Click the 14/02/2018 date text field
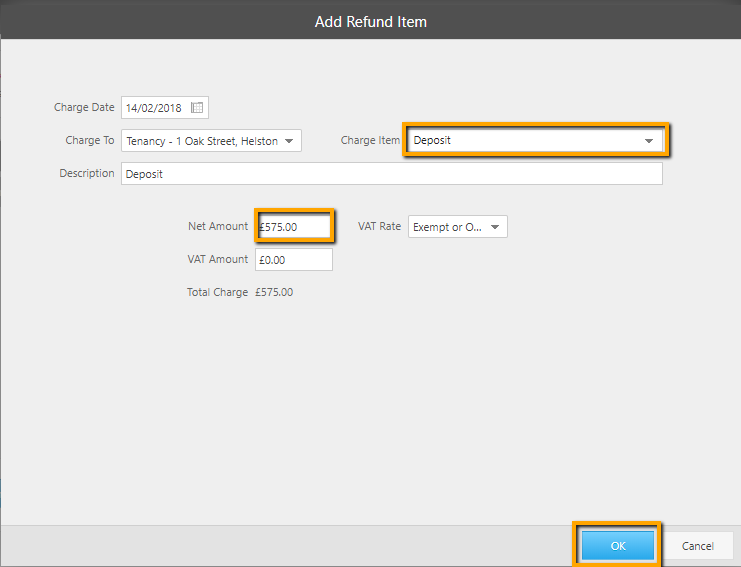Screen dimensions: 741x567 [x=164, y=108]
